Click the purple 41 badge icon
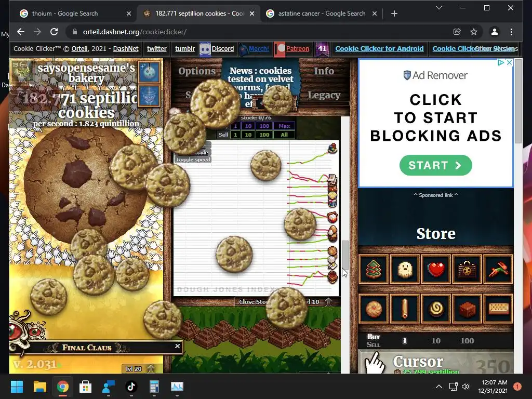 pos(322,49)
